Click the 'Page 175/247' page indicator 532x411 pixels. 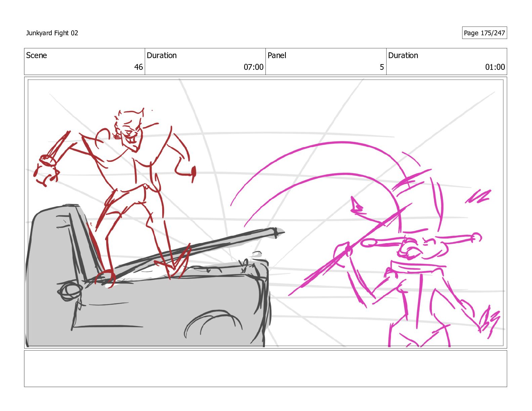(484, 33)
